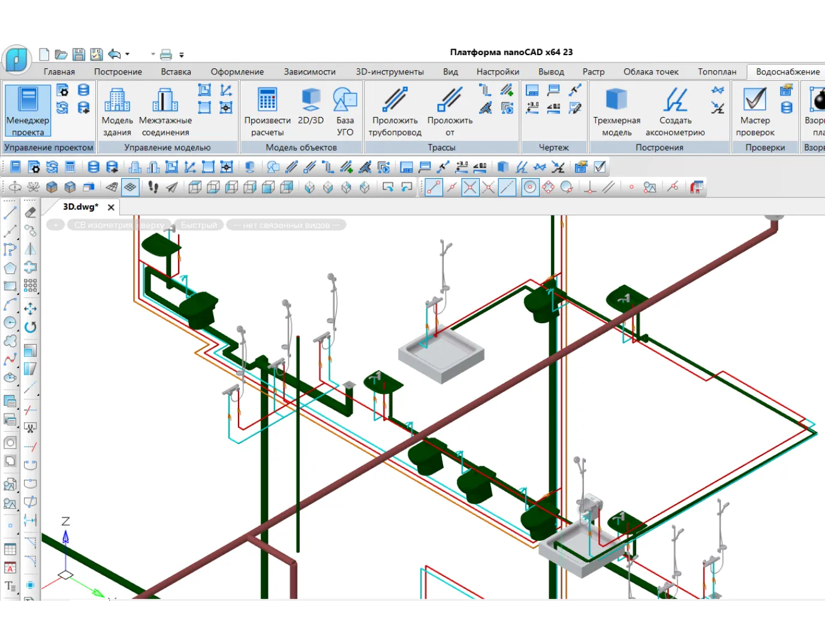Toggle center object snap button
Screen dimensions: 825x644
(530, 188)
